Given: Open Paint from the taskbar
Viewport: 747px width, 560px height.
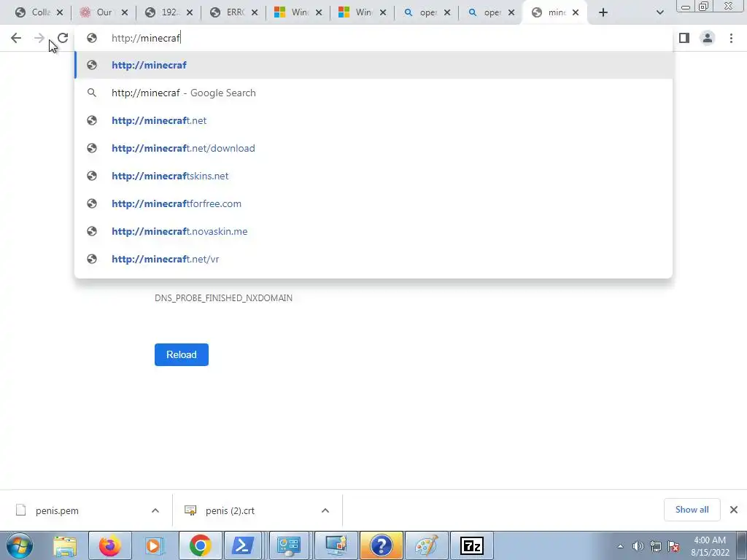Looking at the screenshot, I should tap(426, 545).
